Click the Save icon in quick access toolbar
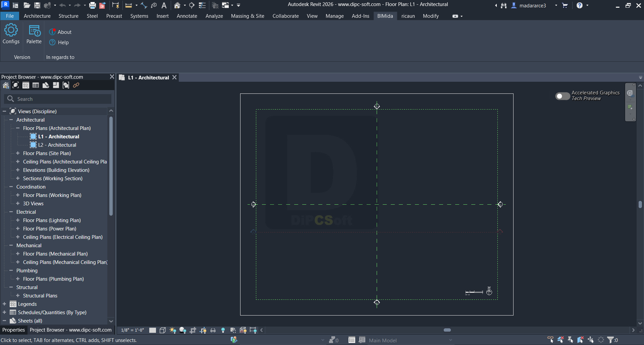The height and width of the screenshot is (345, 644). (x=37, y=5)
